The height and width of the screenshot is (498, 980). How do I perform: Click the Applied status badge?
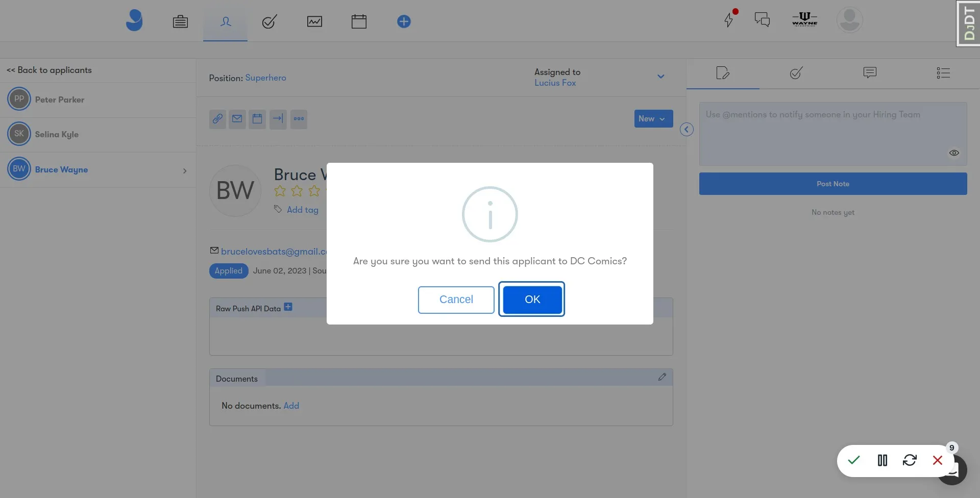pyautogui.click(x=229, y=271)
